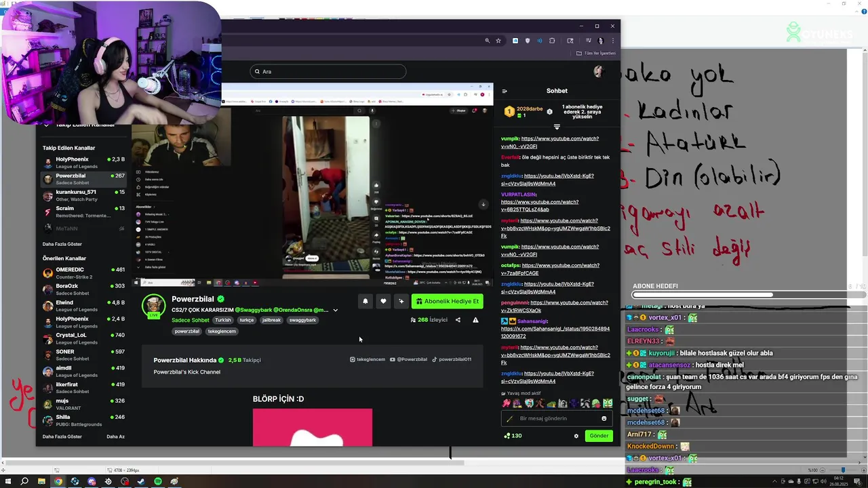Collapse chat with arrow icon beside Sohbet
Viewport: 868px width, 488px height.
pos(505,91)
